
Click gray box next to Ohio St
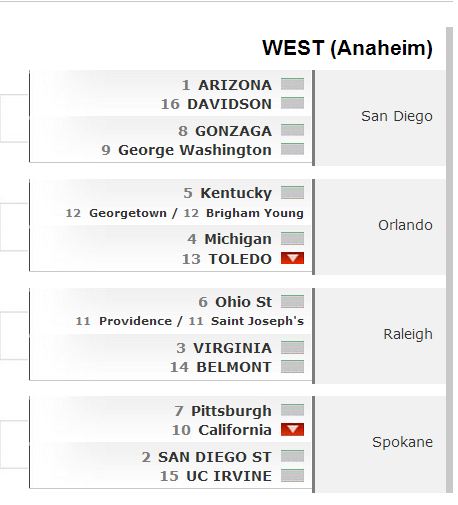pos(292,301)
